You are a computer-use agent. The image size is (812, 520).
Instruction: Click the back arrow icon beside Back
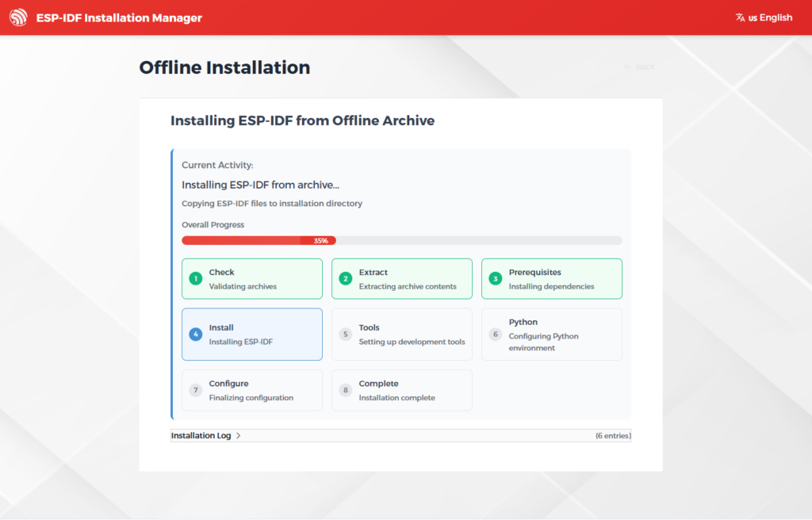coord(627,67)
